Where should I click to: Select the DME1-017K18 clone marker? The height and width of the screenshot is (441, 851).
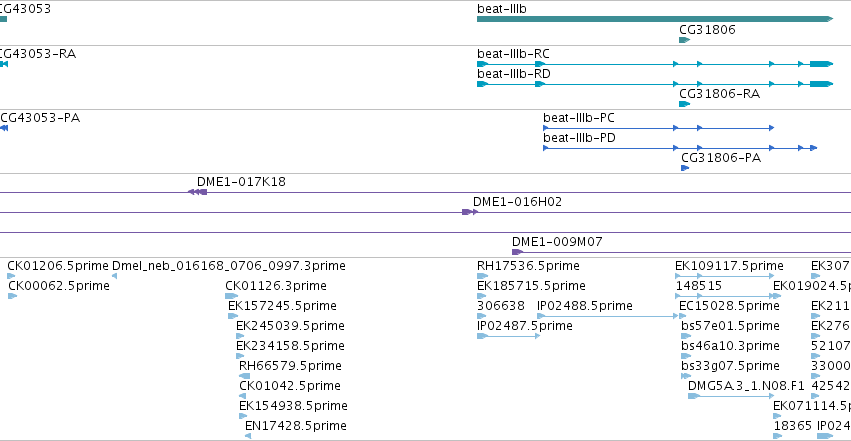click(x=197, y=192)
